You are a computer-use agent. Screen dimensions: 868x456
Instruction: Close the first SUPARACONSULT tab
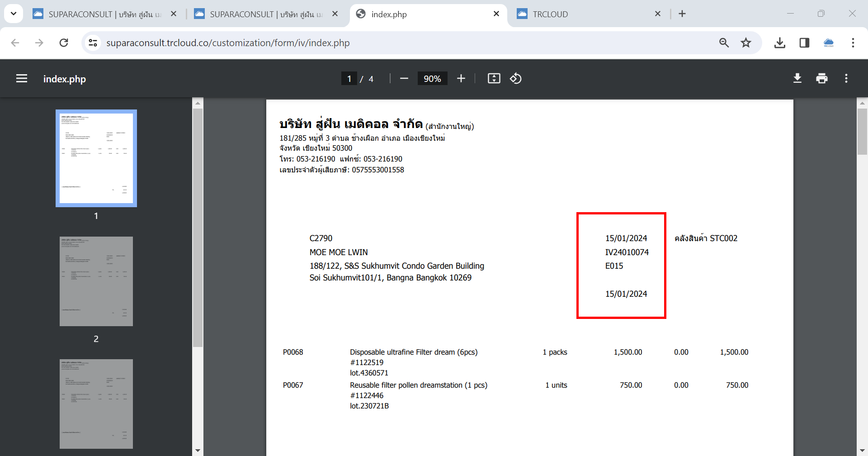(x=174, y=14)
